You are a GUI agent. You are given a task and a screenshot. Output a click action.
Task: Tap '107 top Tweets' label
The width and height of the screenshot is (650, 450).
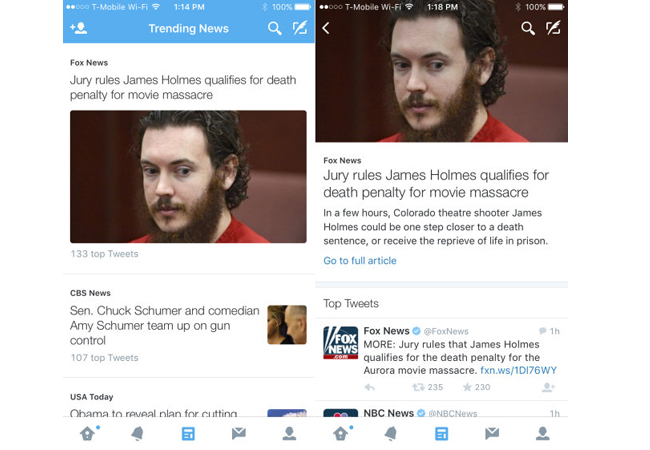pyautogui.click(x=104, y=358)
